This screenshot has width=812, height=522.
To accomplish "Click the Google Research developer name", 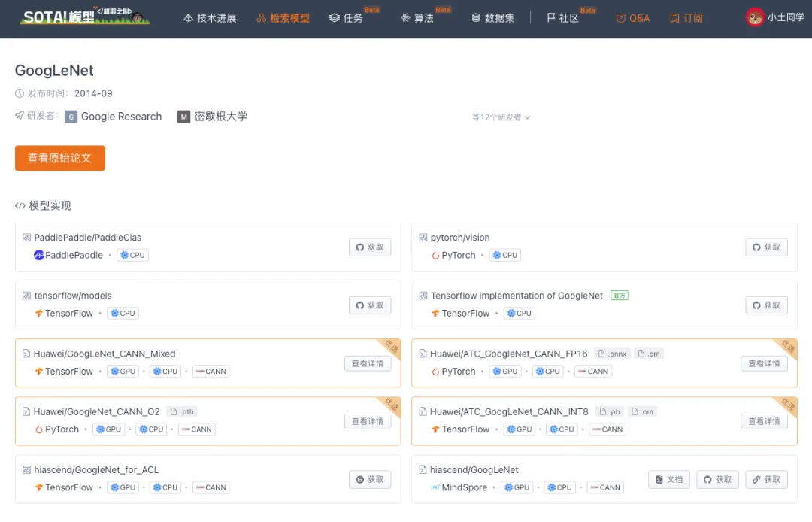I will click(x=121, y=117).
